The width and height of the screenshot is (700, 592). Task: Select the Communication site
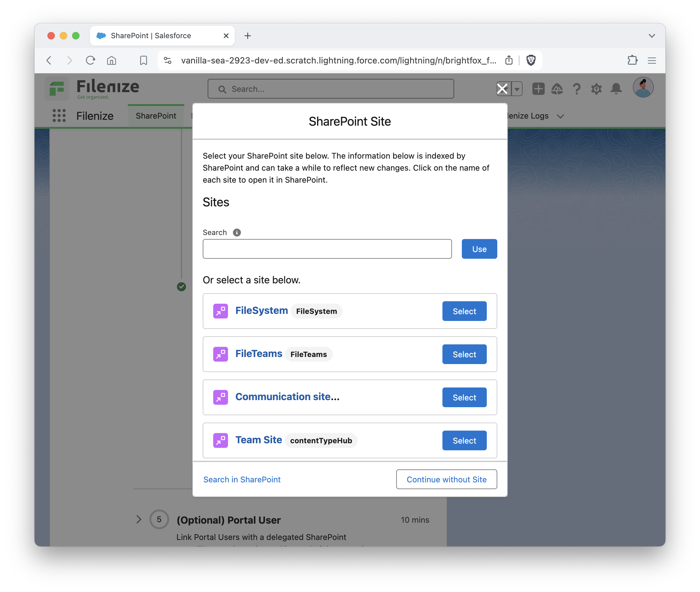pyautogui.click(x=464, y=397)
